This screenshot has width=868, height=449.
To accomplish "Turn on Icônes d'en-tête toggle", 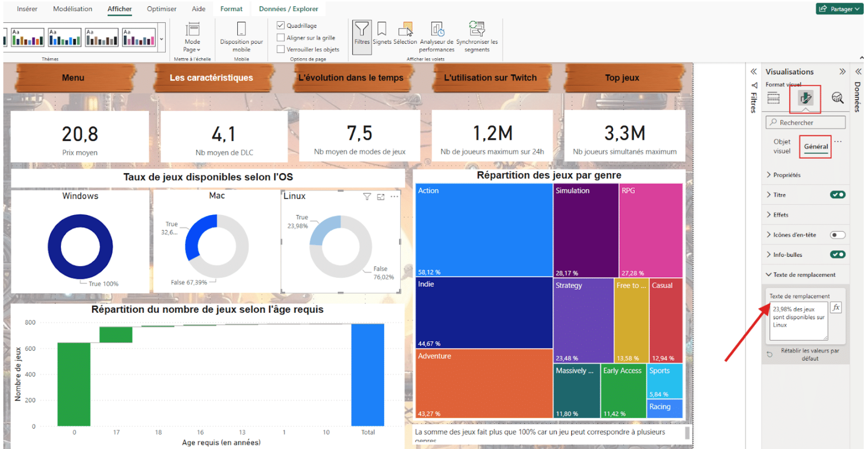I will pos(837,235).
